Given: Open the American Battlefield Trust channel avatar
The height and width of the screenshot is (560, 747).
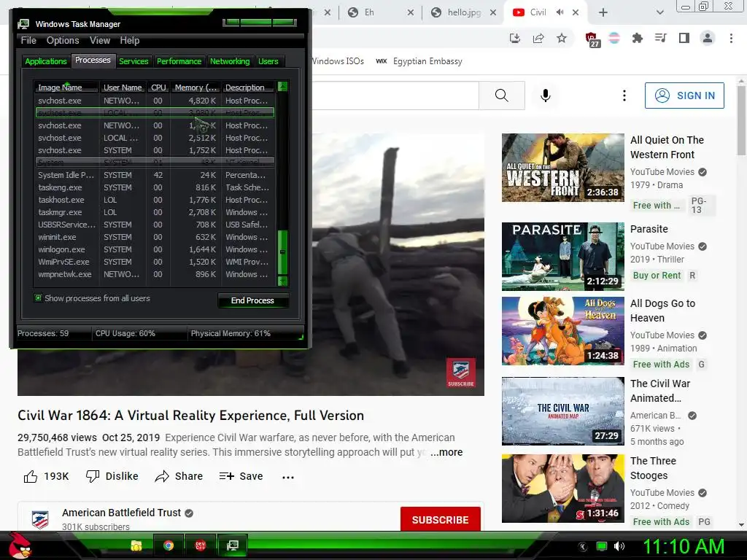Looking at the screenshot, I should click(x=40, y=519).
